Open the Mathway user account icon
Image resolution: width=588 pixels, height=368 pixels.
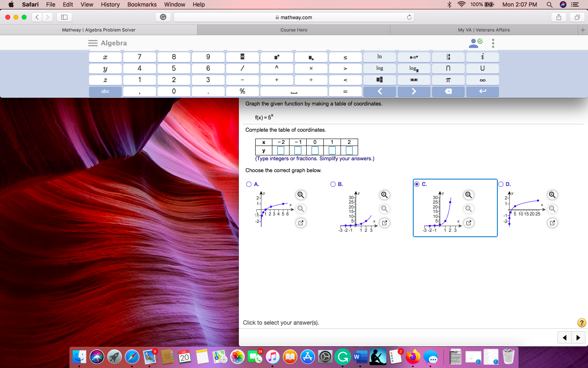pos(474,43)
